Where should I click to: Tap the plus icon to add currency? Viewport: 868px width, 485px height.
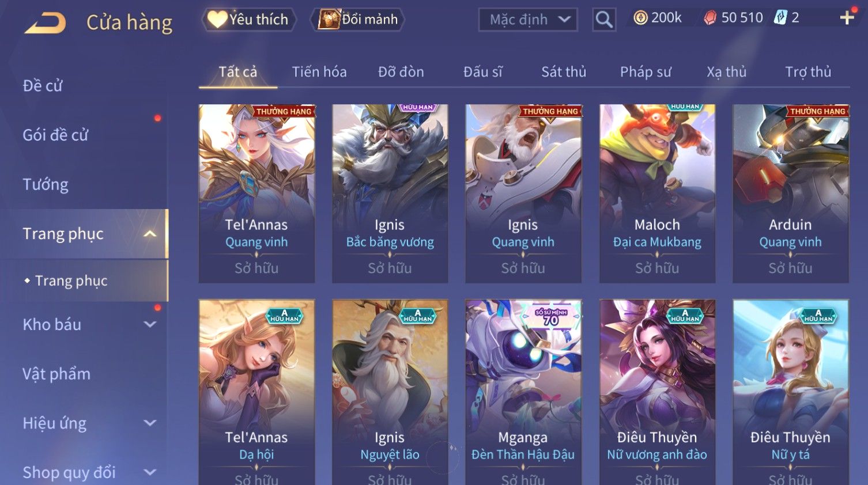pyautogui.click(x=847, y=18)
